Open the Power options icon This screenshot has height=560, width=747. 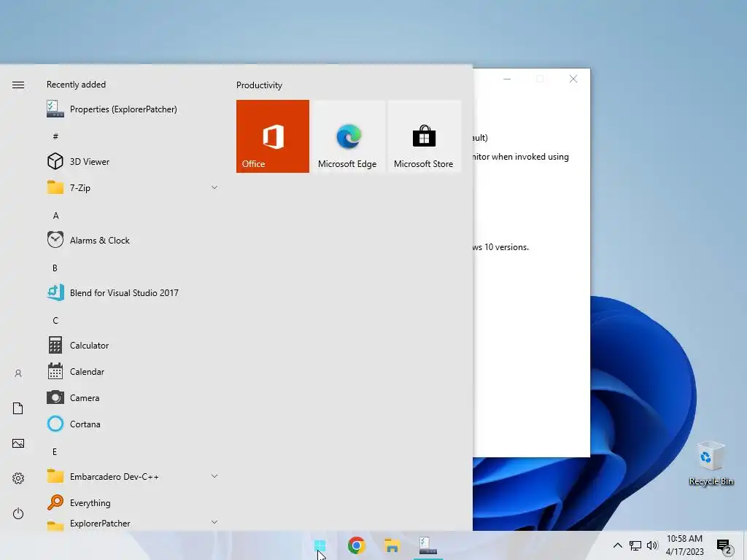[x=18, y=513]
